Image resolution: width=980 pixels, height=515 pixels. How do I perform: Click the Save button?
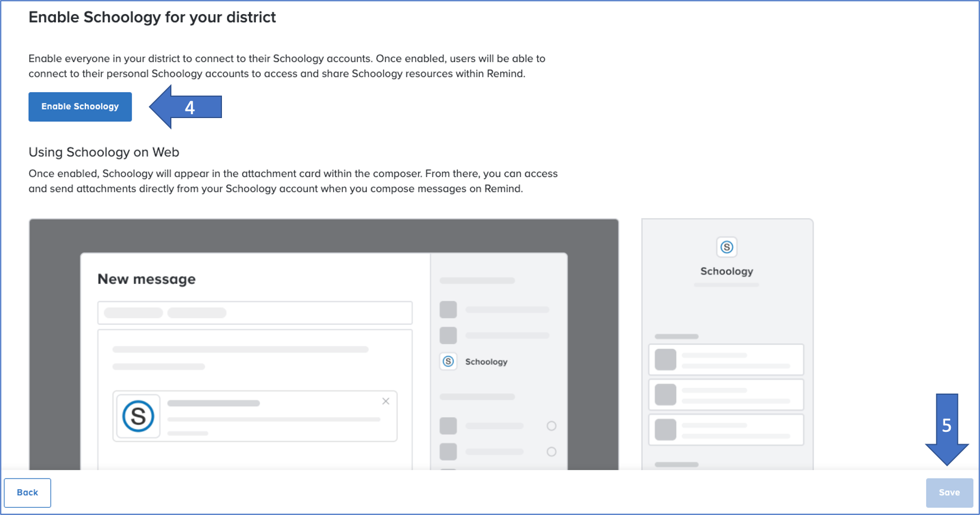[x=949, y=493]
